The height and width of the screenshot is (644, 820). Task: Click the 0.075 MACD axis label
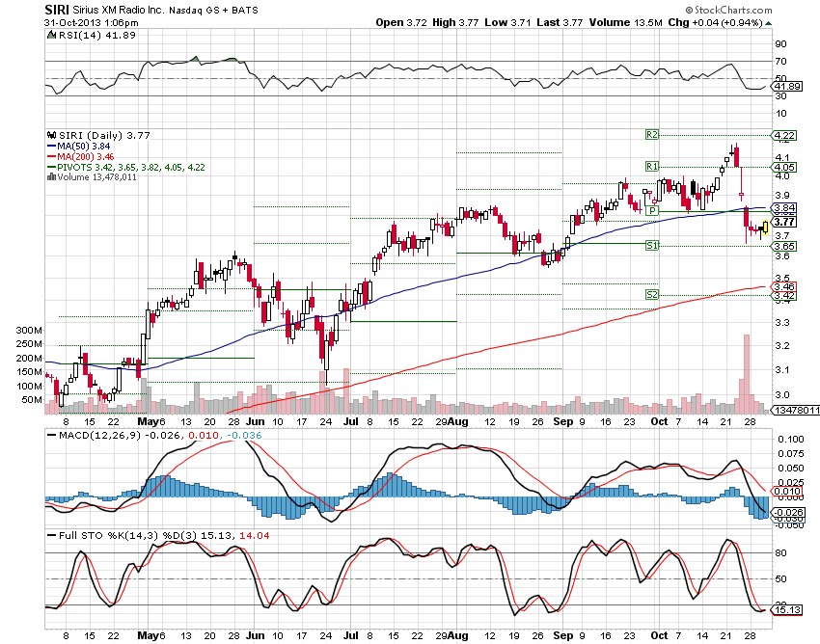click(x=791, y=454)
